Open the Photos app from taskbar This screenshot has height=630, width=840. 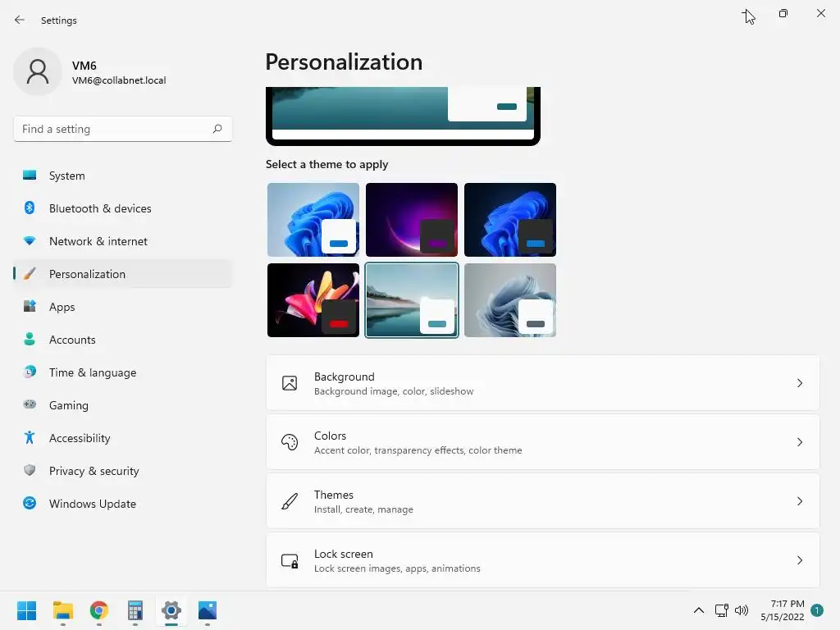tap(208, 610)
